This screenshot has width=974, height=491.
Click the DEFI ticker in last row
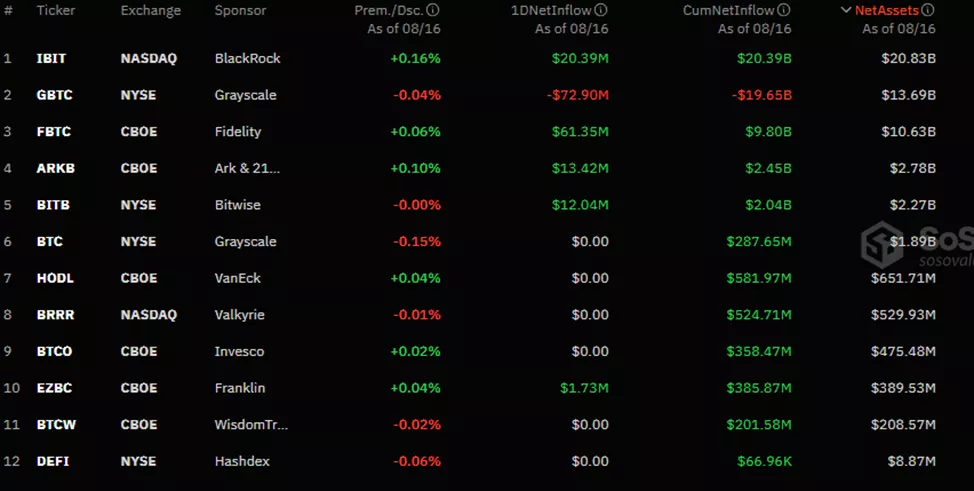(x=53, y=461)
